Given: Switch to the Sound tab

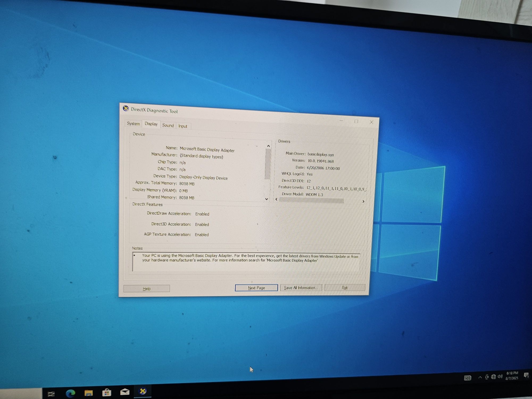Looking at the screenshot, I should click(x=168, y=125).
